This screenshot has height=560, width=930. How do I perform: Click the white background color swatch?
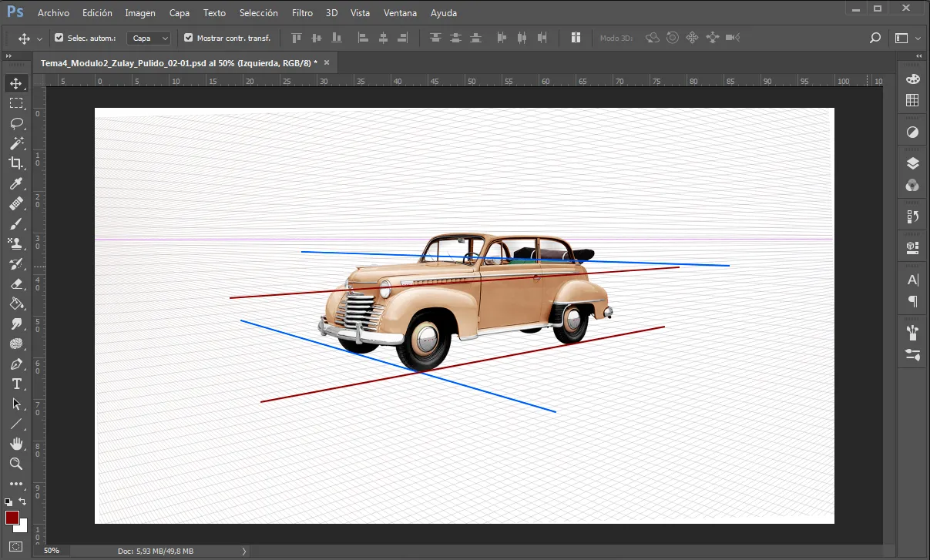[22, 527]
